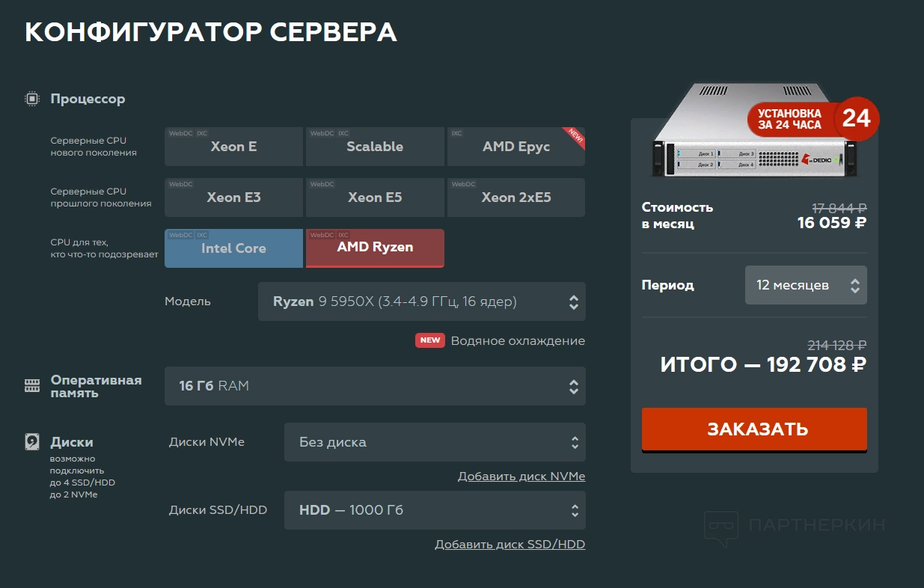924x588 pixels.
Task: Select the Xeon 2xE5 processor option
Action: pos(516,197)
